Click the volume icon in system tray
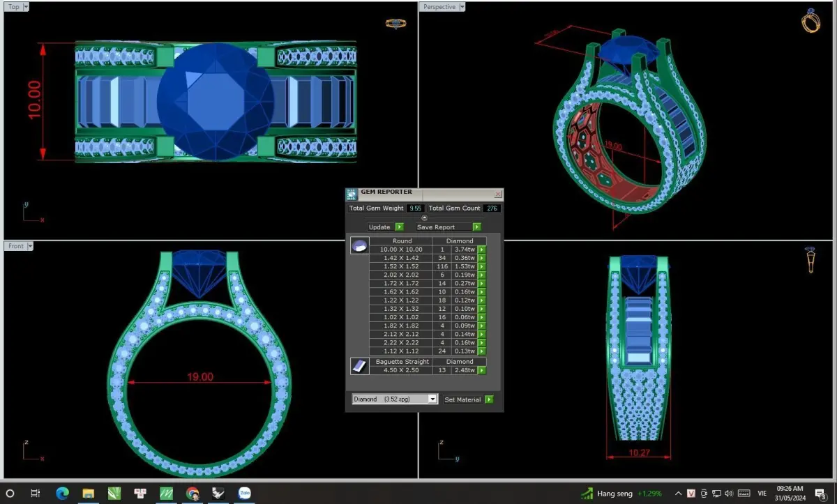This screenshot has height=504, width=837. coord(729,494)
